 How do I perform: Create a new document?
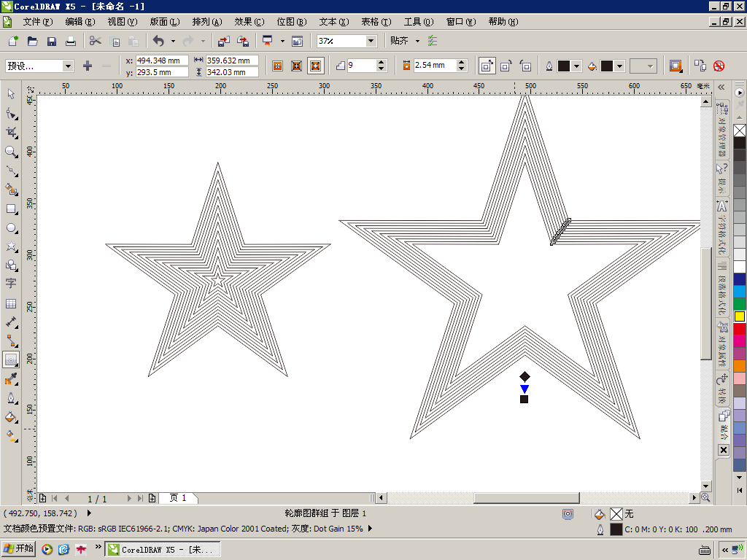pos(13,41)
